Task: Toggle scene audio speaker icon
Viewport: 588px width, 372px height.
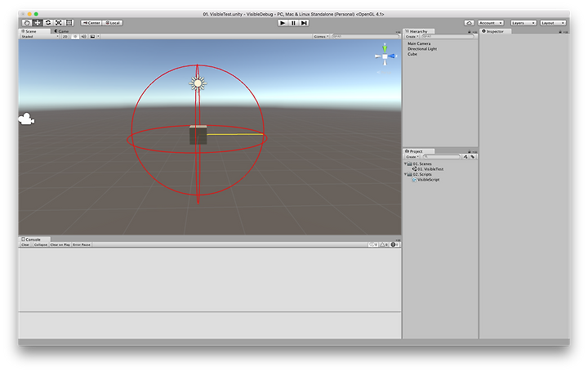Action: 83,37
